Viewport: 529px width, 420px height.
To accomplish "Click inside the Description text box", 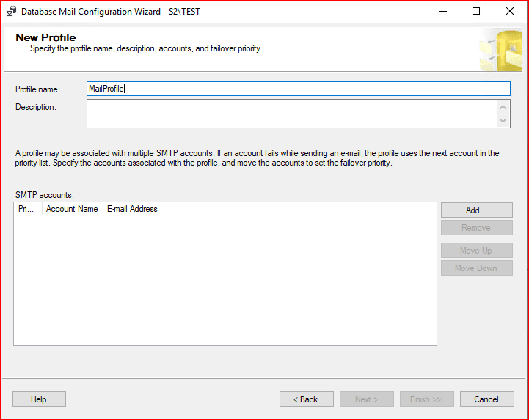I will 292,114.
